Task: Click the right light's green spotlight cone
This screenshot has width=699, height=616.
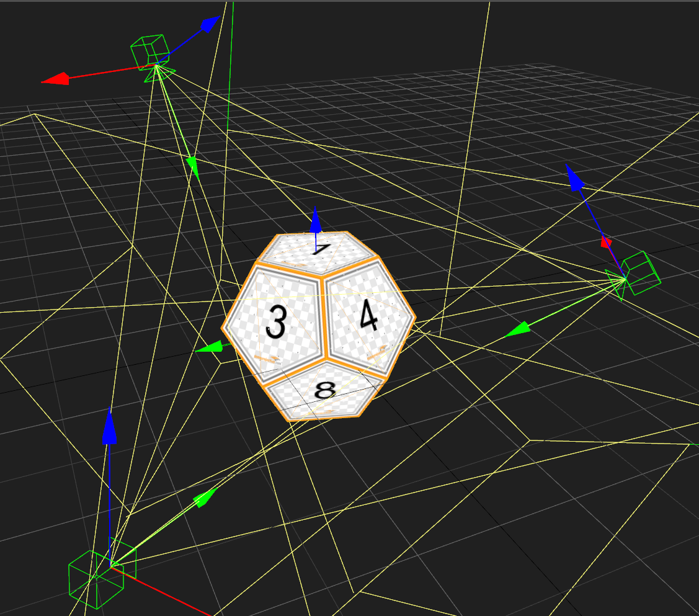Action: pyautogui.click(x=616, y=284)
